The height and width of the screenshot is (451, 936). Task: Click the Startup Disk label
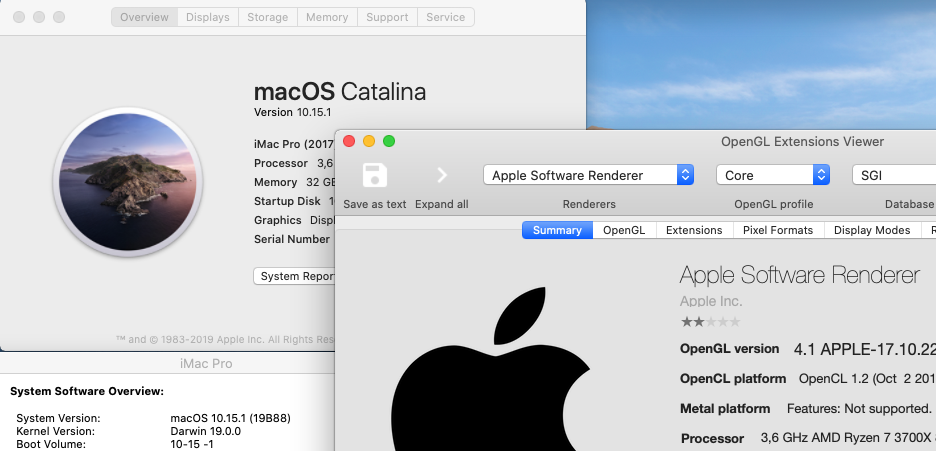coord(287,201)
